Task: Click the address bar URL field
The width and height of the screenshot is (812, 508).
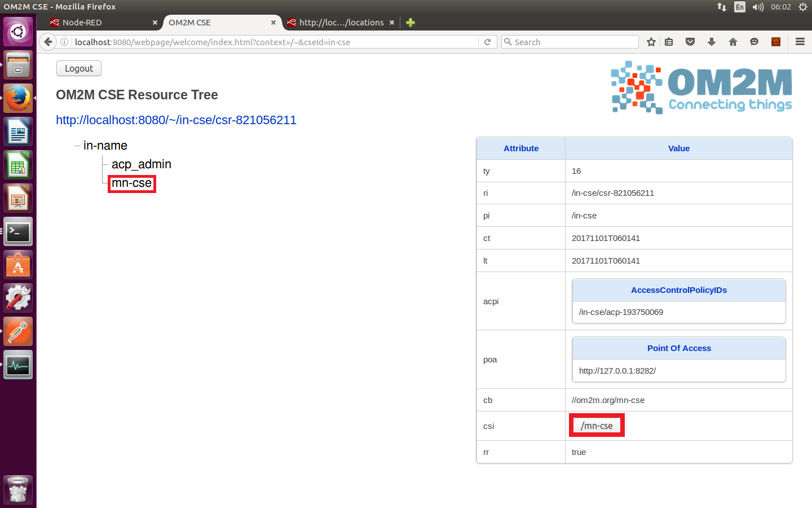Action: pyautogui.click(x=275, y=42)
